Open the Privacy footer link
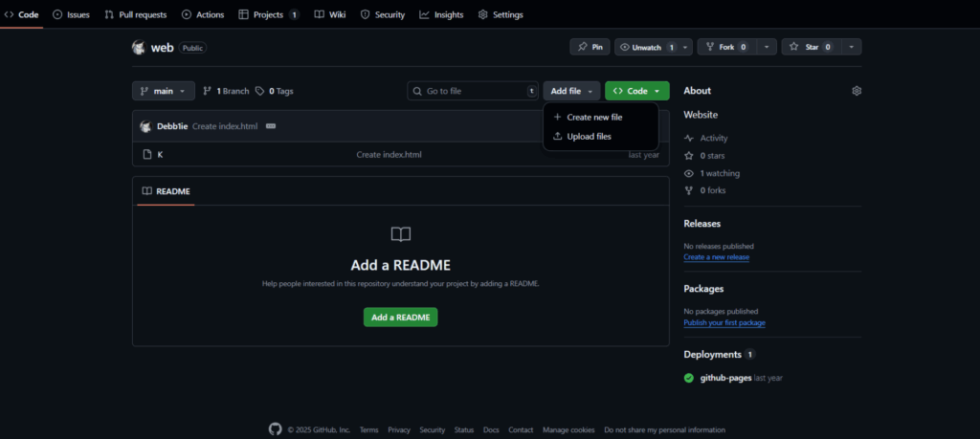Image resolution: width=980 pixels, height=439 pixels. [x=399, y=429]
